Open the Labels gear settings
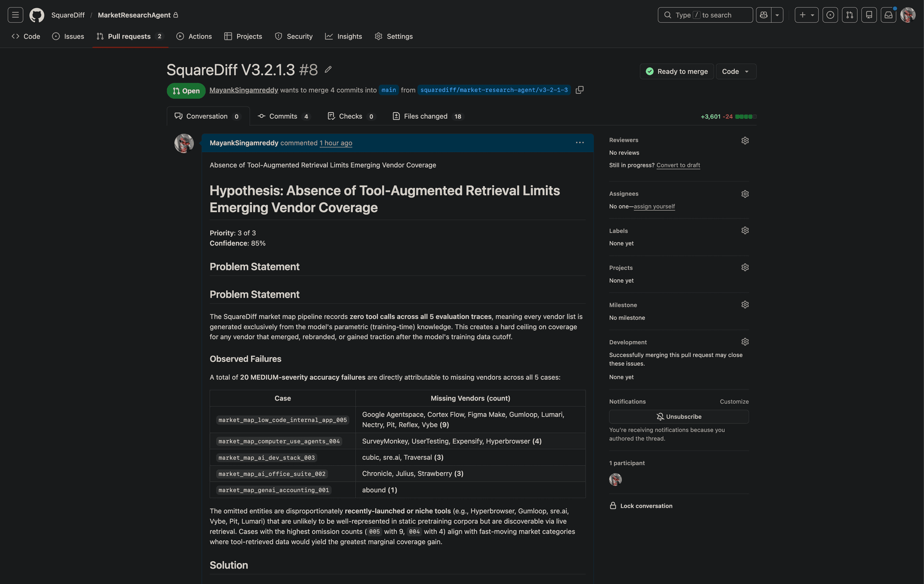The height and width of the screenshot is (584, 924). click(x=745, y=231)
